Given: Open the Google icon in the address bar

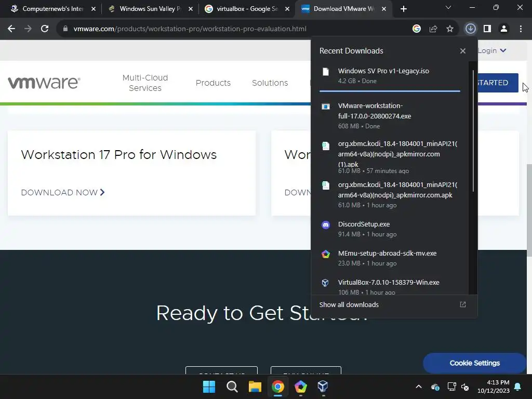Looking at the screenshot, I should click(x=416, y=29).
